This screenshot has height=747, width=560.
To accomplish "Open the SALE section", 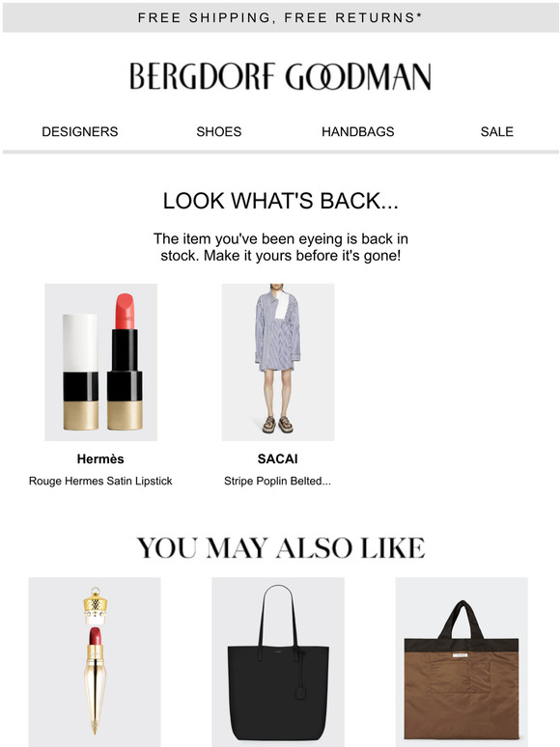I will (x=496, y=132).
